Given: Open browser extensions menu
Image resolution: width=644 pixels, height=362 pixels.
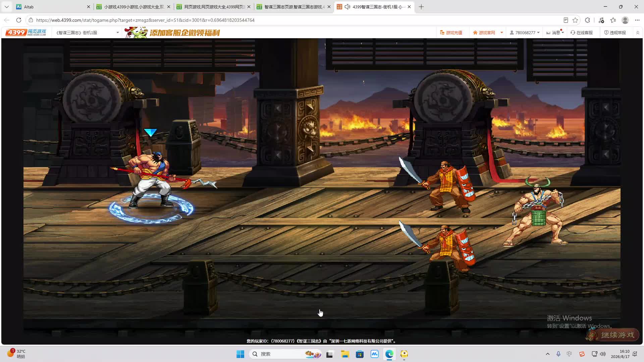Looking at the screenshot, I should click(587, 20).
